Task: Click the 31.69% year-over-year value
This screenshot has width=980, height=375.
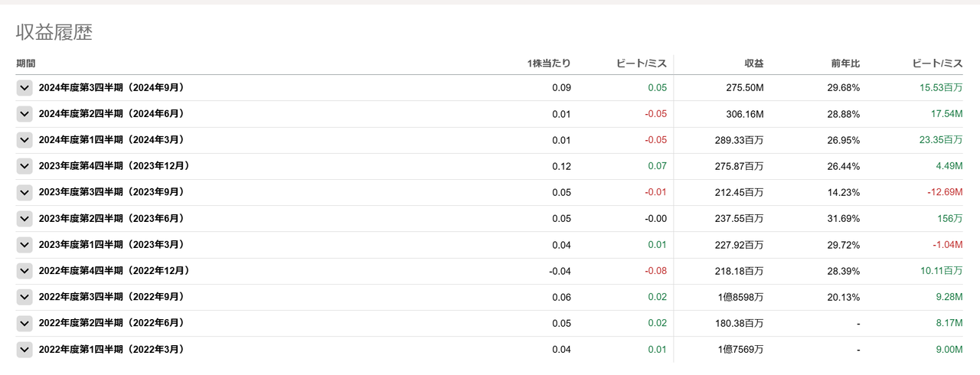Action: (x=844, y=218)
